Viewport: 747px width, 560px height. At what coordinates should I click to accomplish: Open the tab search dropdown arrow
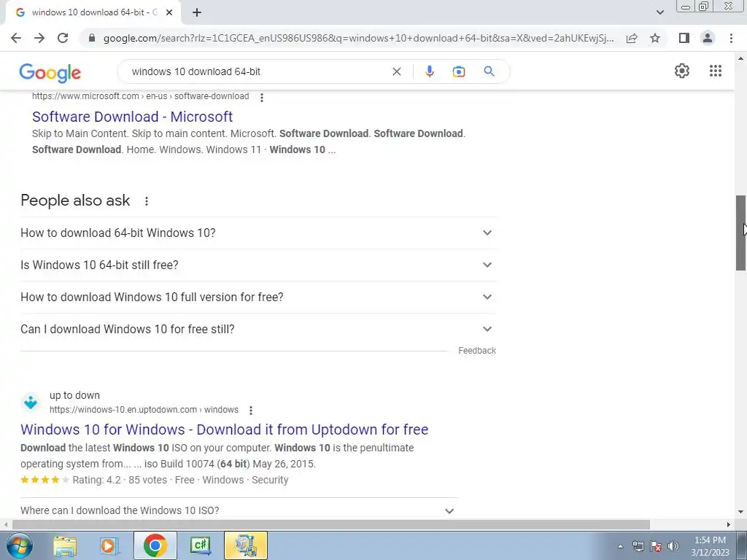[x=659, y=12]
